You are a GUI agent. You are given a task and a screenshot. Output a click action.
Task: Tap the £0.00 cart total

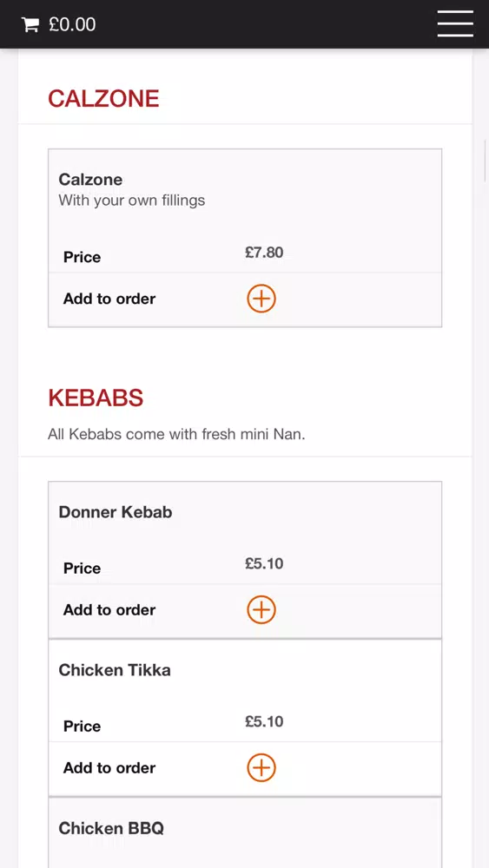point(72,24)
